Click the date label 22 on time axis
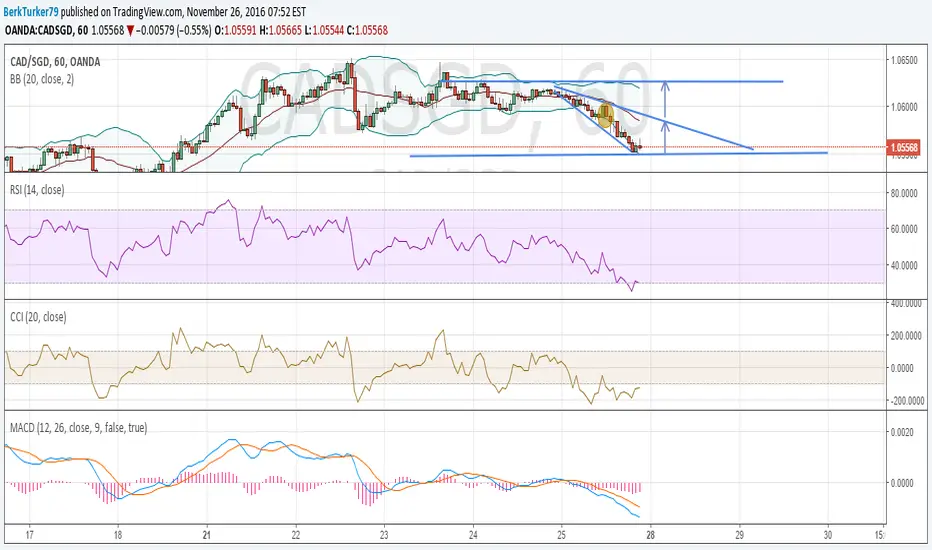 pos(295,535)
